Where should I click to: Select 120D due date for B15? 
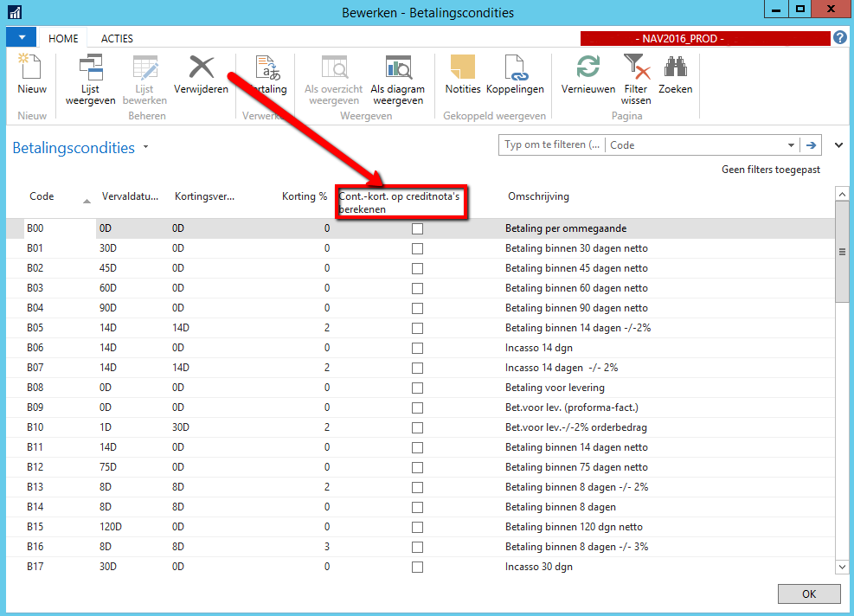(x=111, y=527)
